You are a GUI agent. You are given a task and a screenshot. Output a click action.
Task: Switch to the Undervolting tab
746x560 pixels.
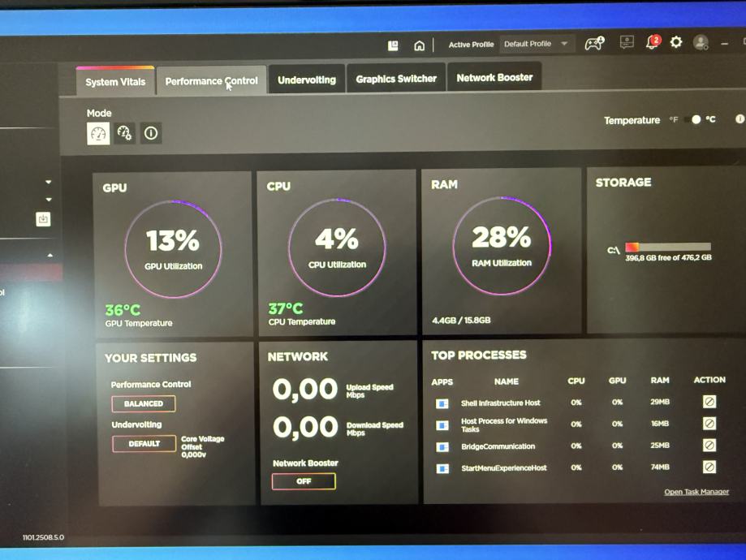click(306, 80)
